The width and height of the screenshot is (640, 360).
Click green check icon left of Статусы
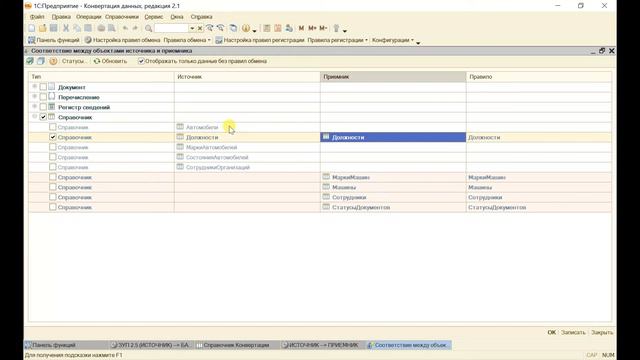click(30, 61)
